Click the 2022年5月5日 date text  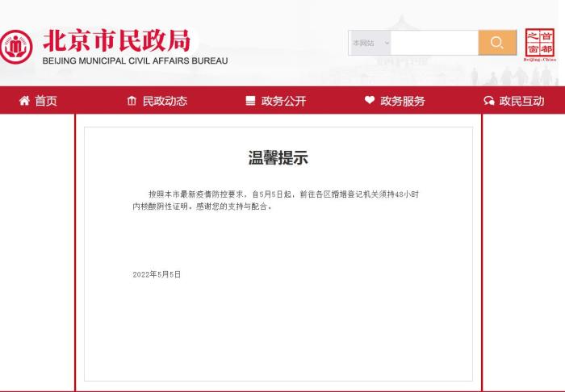157,275
